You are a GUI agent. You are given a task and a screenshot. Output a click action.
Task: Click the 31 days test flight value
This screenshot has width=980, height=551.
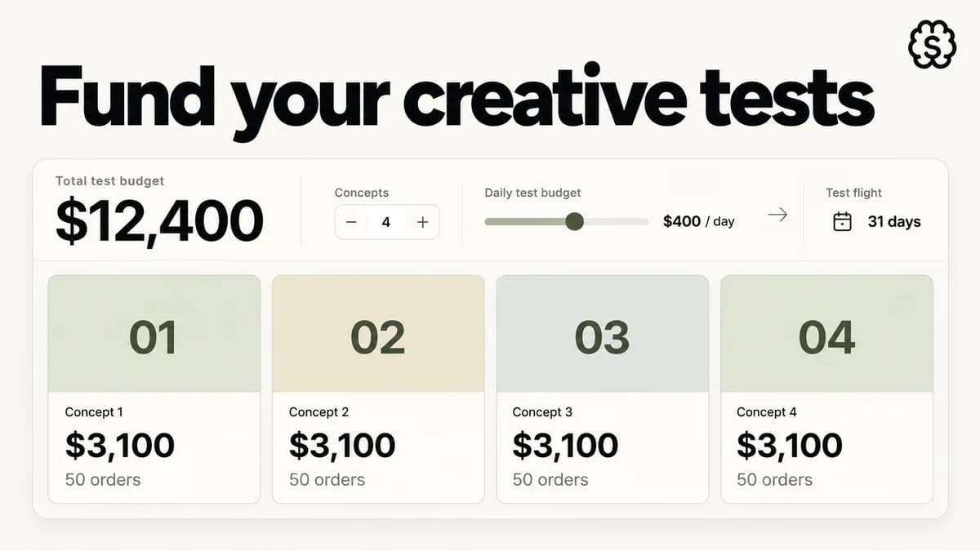tap(894, 221)
